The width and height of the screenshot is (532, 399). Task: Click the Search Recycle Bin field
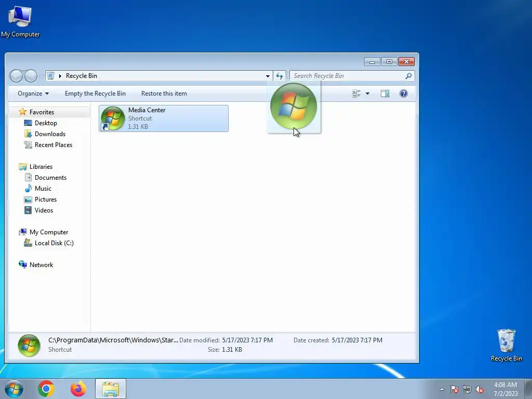click(x=352, y=76)
